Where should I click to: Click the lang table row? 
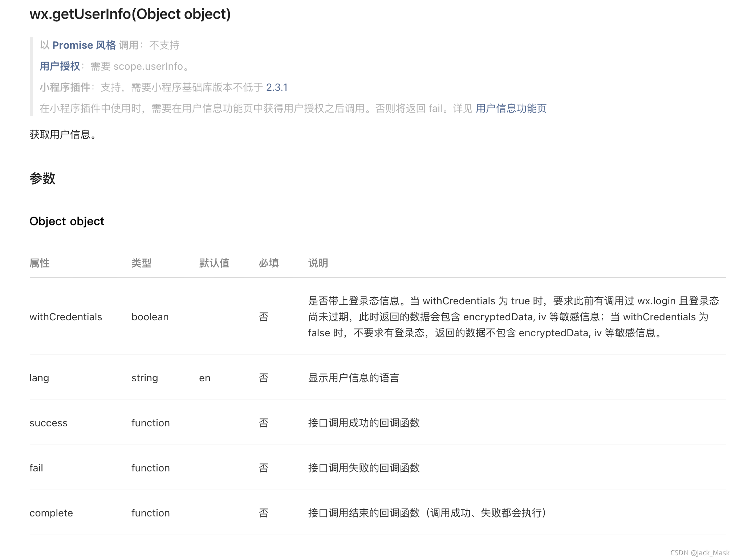[x=39, y=378]
